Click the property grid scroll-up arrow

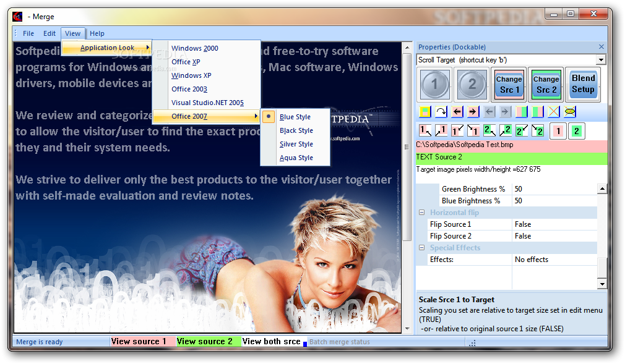pyautogui.click(x=602, y=188)
